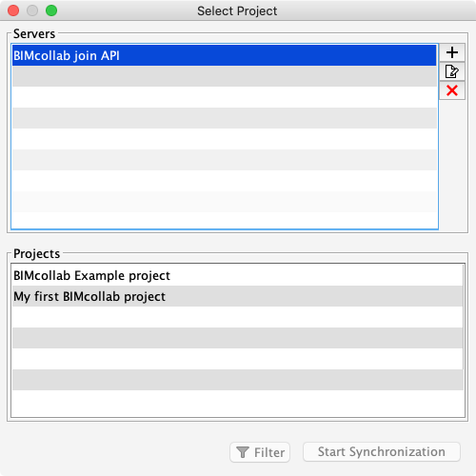Click the Servers group label
Screen dimensions: 476x476
click(x=34, y=33)
